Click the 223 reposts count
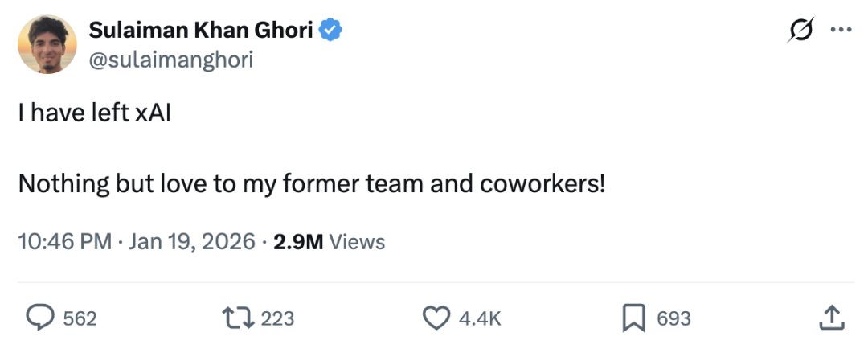Viewport: 868px width, 349px height. point(278,318)
